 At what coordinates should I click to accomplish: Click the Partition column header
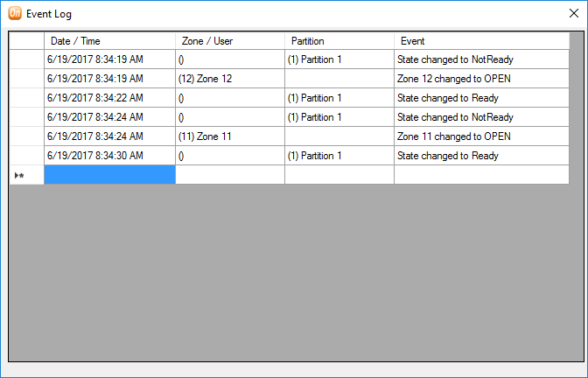tap(339, 41)
